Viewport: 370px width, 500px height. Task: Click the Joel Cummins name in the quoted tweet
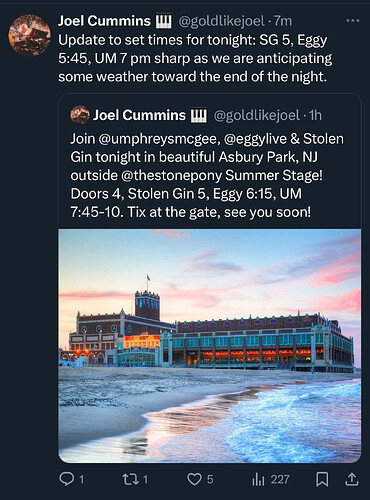click(139, 115)
